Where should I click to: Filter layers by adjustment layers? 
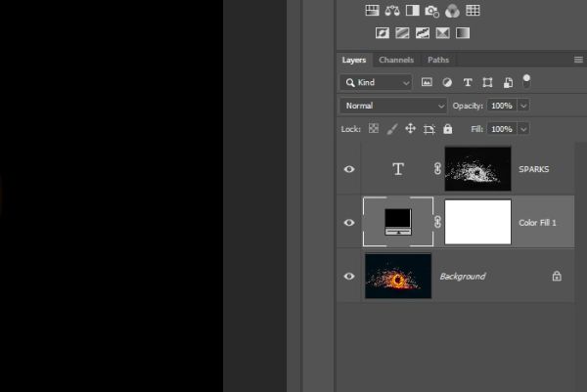447,82
